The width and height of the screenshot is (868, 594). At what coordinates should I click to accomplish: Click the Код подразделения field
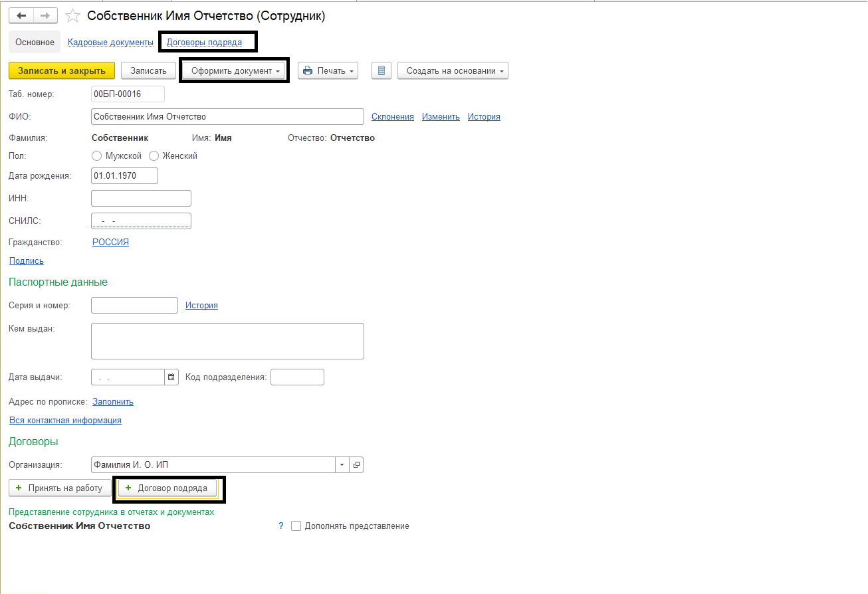(x=298, y=377)
